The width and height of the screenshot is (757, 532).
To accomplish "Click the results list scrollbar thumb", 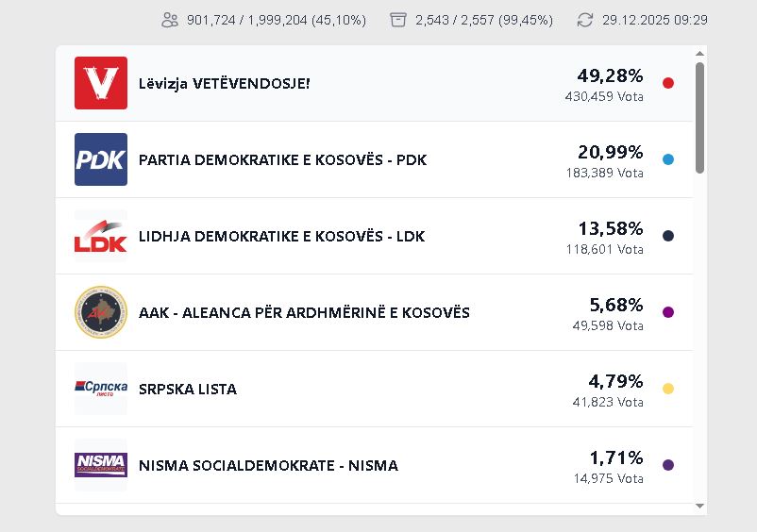I will pyautogui.click(x=699, y=118).
